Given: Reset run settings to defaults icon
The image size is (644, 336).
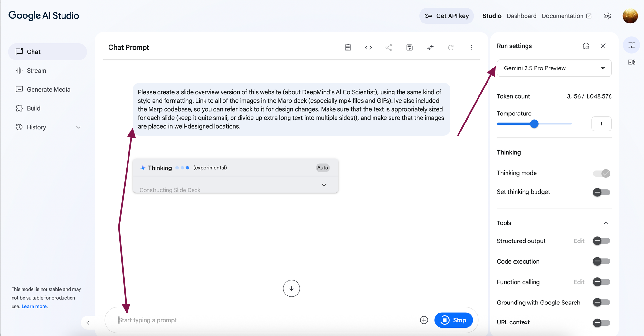Looking at the screenshot, I should point(586,46).
